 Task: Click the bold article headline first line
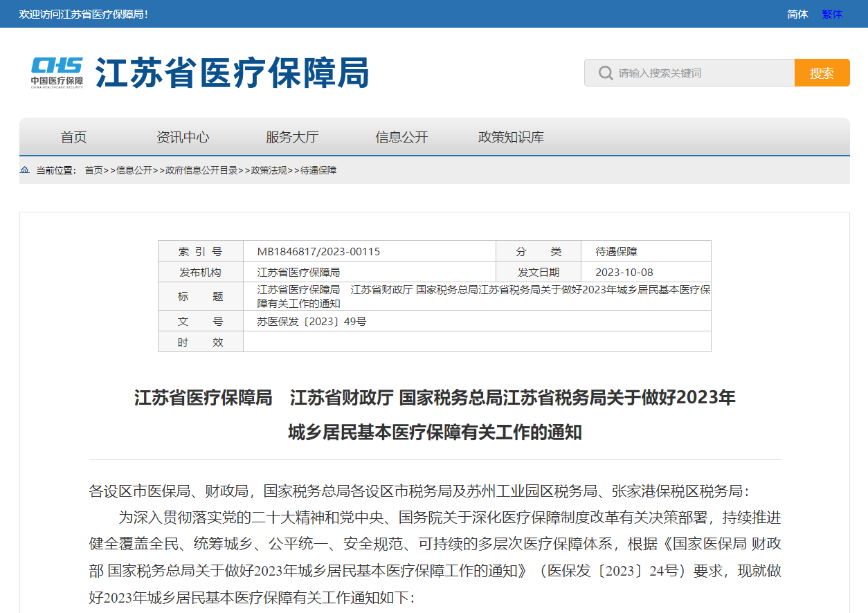tap(435, 398)
